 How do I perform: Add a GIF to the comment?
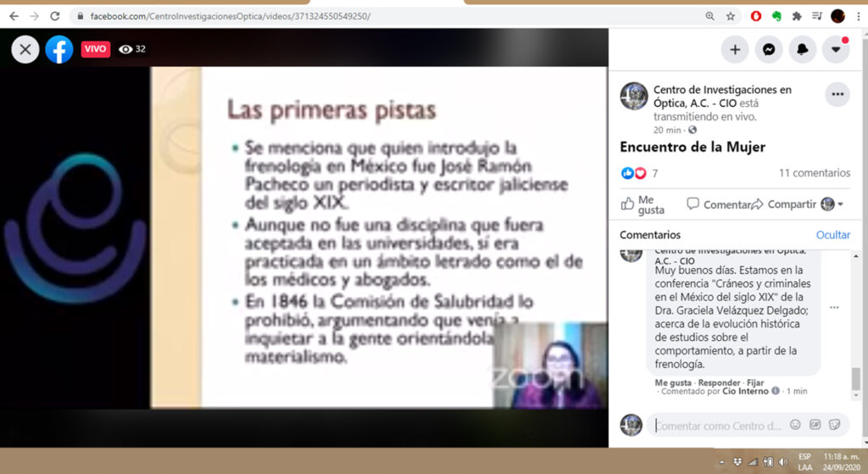tap(815, 425)
